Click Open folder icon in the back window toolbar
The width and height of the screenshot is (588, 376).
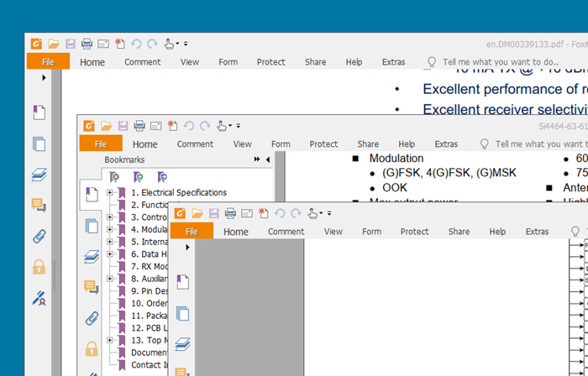point(53,44)
